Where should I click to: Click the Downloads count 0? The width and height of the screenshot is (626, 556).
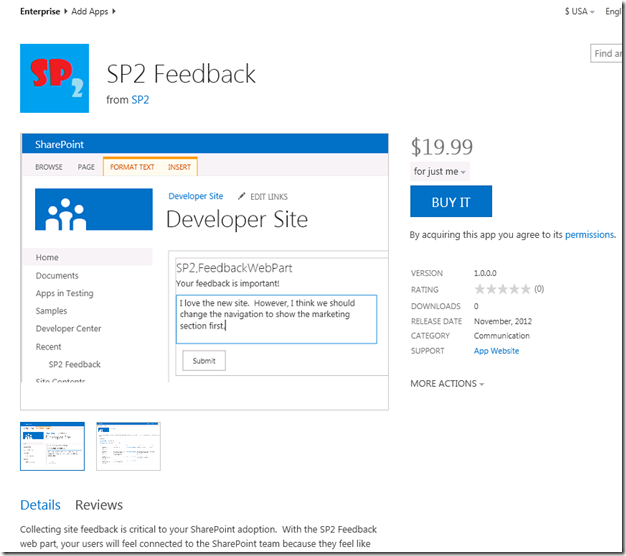click(x=476, y=306)
